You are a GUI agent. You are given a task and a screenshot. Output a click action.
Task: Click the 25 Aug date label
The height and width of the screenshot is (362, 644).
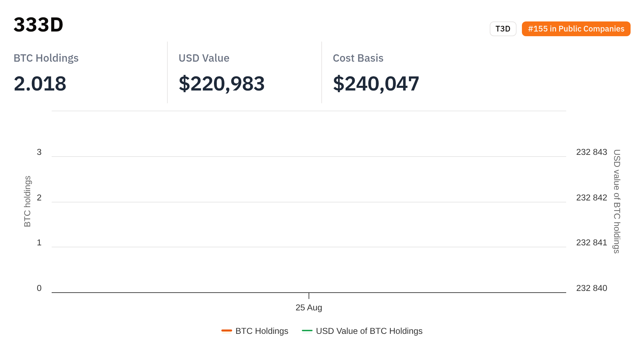point(309,308)
